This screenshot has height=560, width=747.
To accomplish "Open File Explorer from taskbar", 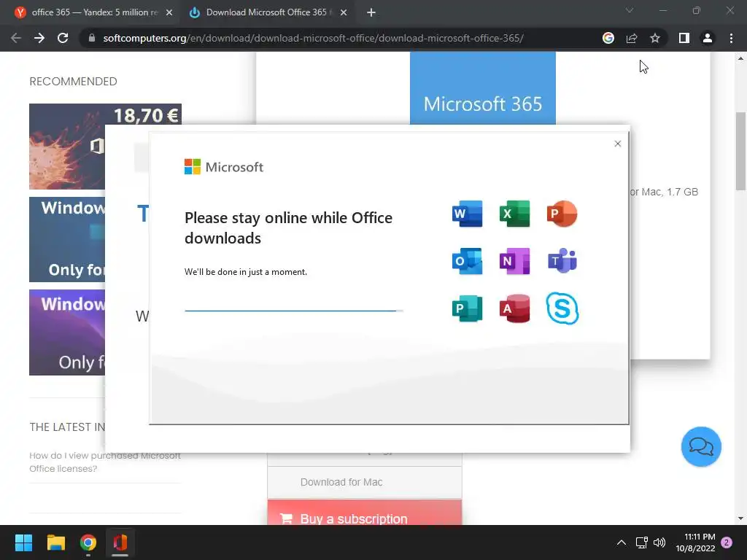I will [x=55, y=542].
